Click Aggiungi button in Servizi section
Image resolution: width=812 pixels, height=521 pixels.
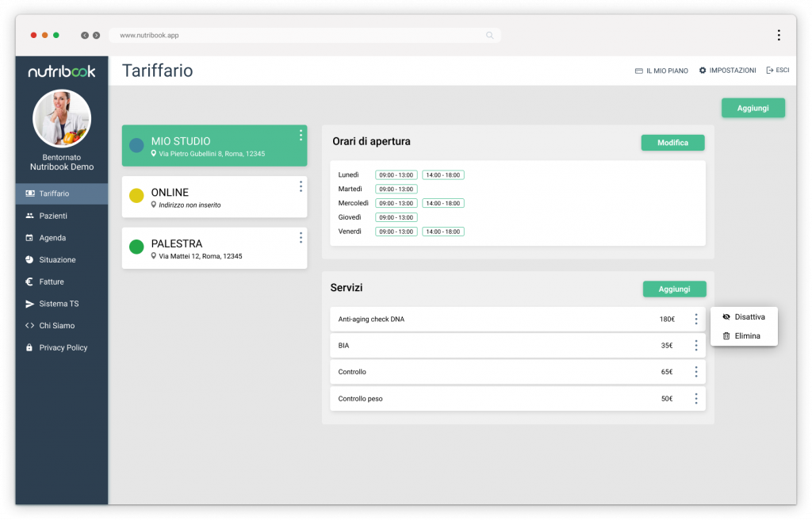[x=674, y=289]
